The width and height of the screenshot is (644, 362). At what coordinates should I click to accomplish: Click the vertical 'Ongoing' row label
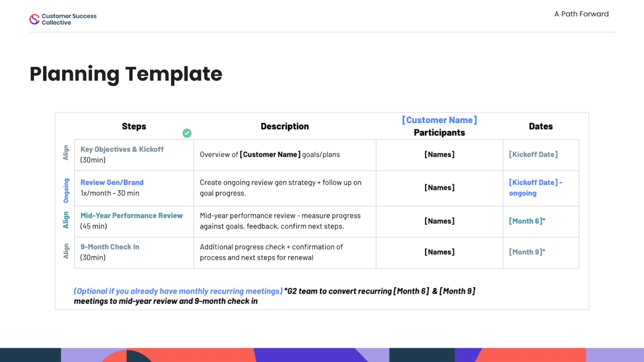tap(66, 190)
